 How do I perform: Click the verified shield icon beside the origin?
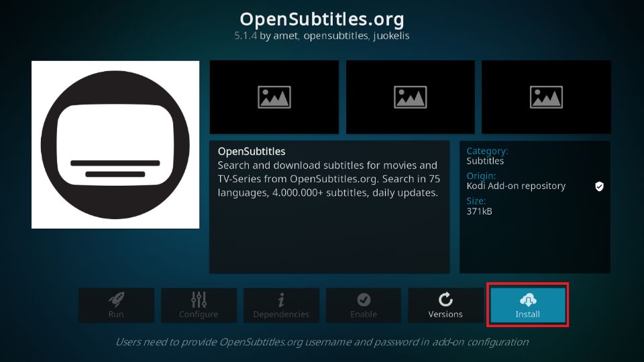click(x=599, y=186)
